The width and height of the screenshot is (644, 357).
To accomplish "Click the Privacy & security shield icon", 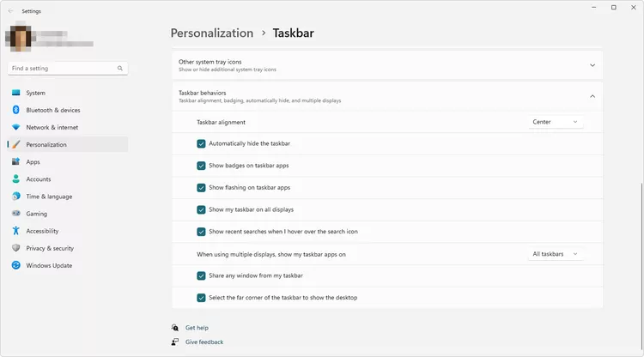I will click(x=16, y=248).
